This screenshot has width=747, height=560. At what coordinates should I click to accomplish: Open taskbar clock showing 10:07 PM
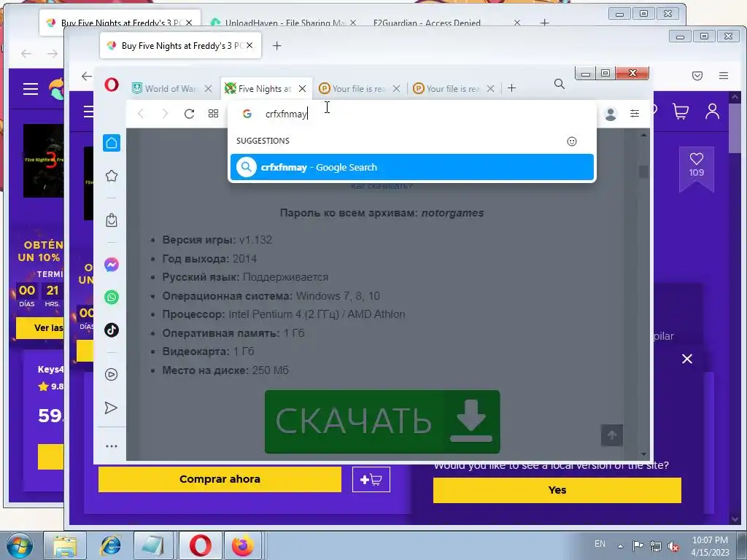[x=710, y=546]
